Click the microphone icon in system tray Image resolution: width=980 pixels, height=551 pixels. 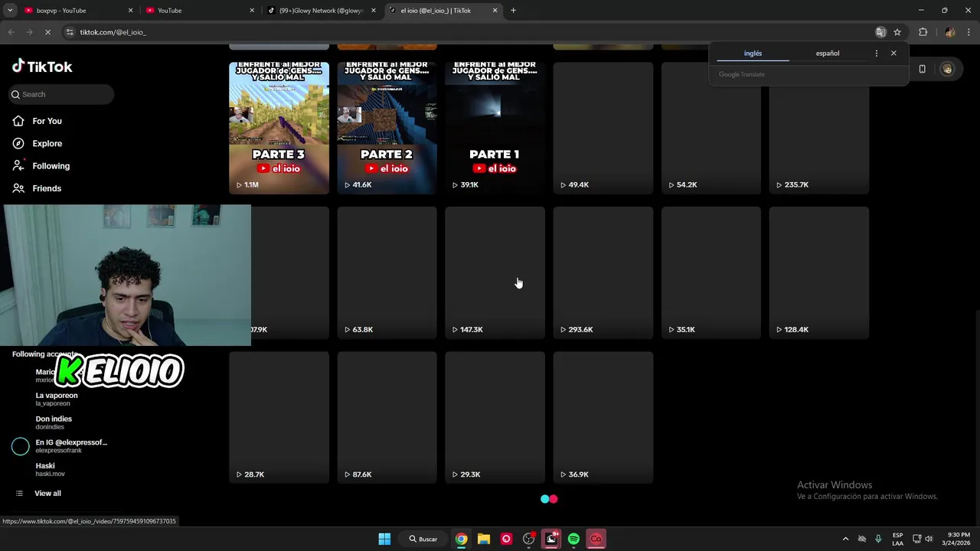point(878,539)
